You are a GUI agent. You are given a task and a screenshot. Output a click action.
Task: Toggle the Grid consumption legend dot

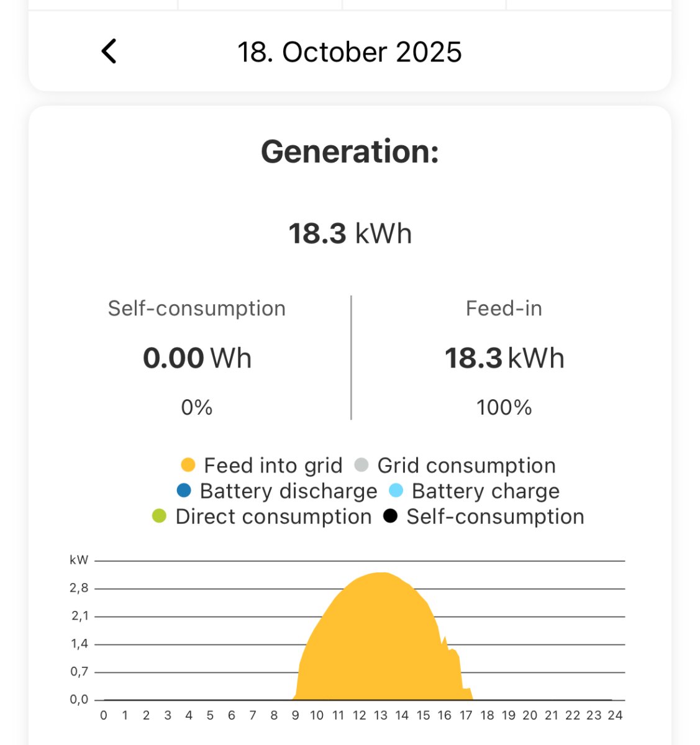pyautogui.click(x=361, y=465)
